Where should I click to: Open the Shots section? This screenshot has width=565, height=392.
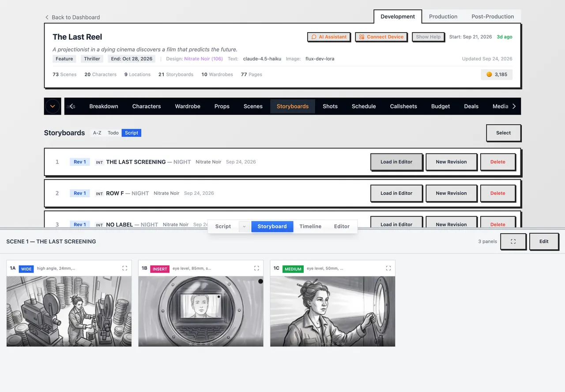pos(330,106)
